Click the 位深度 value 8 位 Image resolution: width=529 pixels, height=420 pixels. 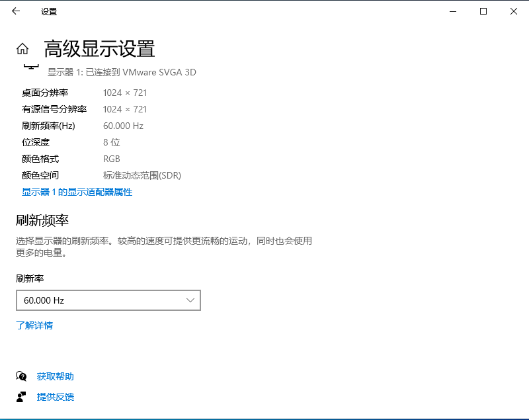tap(111, 142)
